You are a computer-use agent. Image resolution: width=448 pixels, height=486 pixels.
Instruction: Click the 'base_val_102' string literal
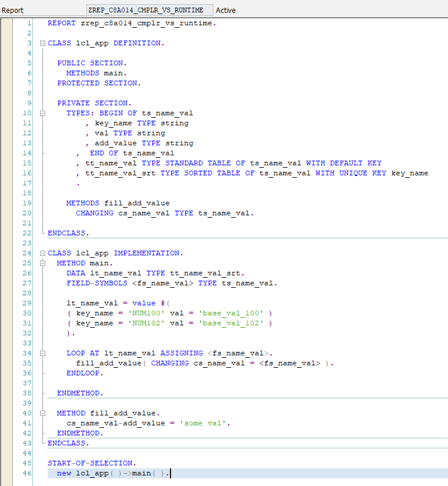[x=231, y=323]
